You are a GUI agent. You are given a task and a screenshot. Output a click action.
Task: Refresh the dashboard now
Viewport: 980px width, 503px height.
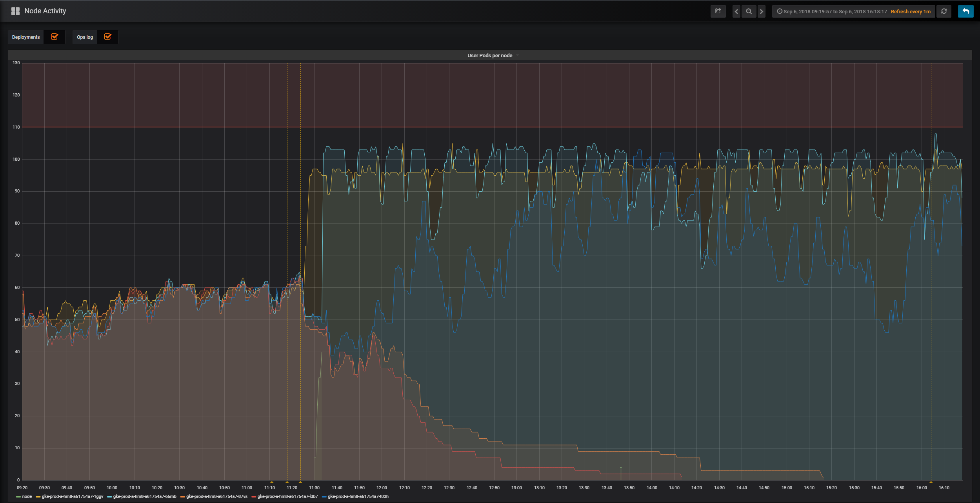pos(944,11)
